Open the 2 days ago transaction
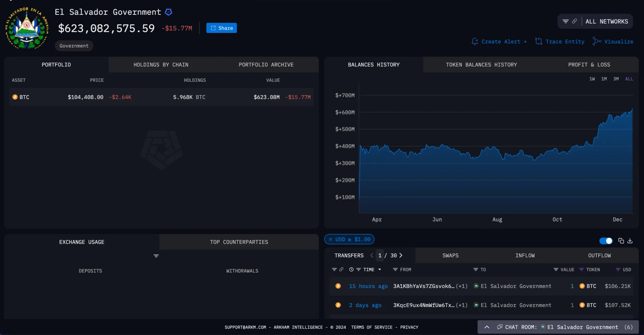644x335 pixels. pos(365,305)
